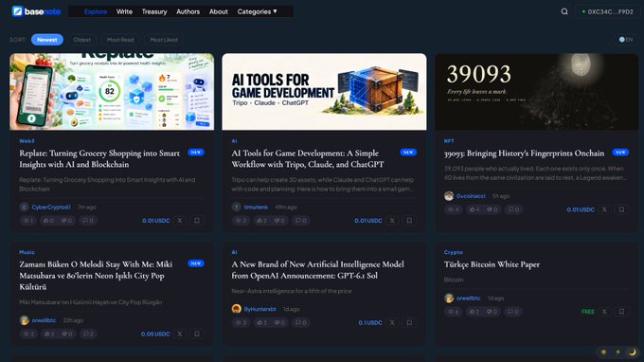Click the basenote logo
Screen dimensions: 644x362
coord(36,11)
